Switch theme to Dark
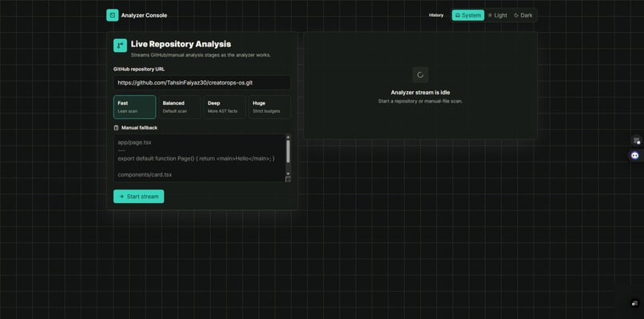Screen dimensions: 644x319 (523, 15)
